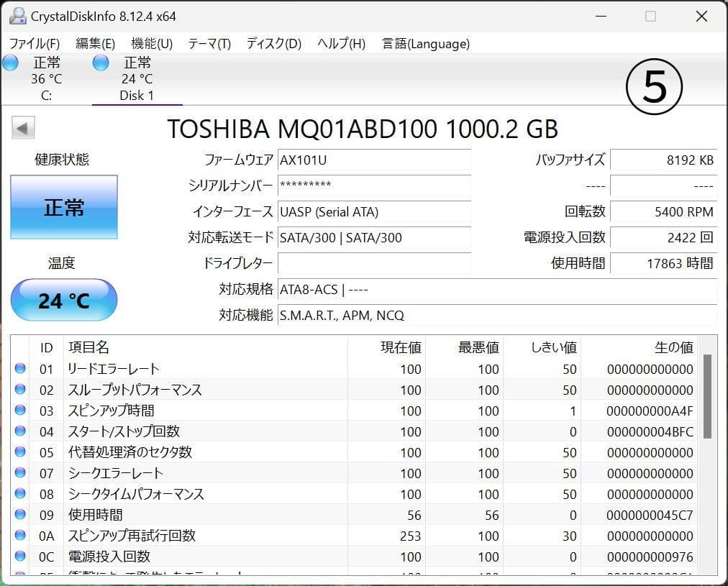This screenshot has height=586, width=728.
Task: Click status orb of シークエラーレート row
Action: coord(20,473)
